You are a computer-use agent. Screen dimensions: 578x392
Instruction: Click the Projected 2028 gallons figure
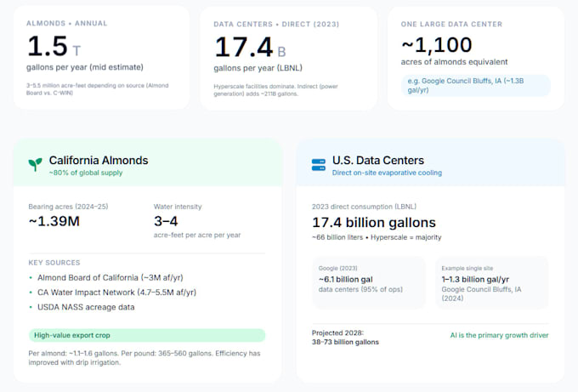pyautogui.click(x=345, y=342)
